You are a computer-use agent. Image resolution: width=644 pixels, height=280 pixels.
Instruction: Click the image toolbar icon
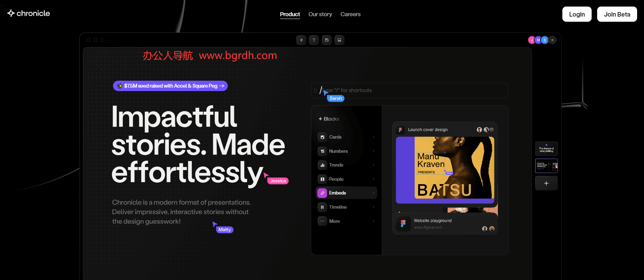point(327,40)
